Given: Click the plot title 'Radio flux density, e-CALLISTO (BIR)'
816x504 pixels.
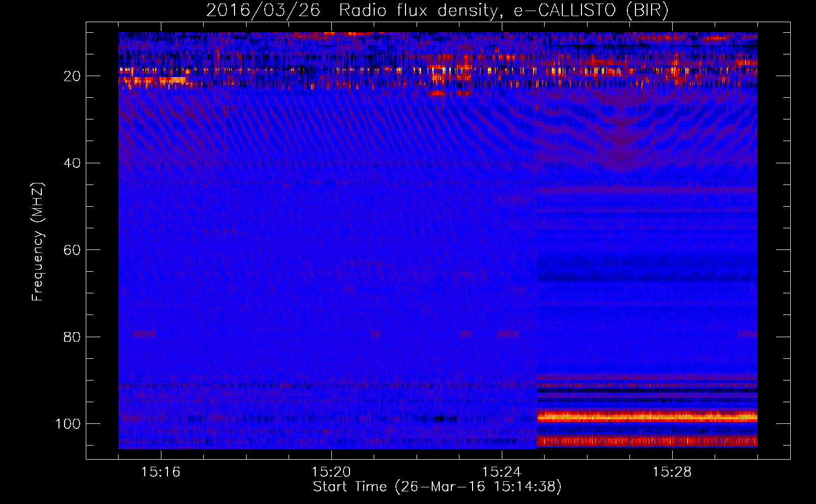Looking at the screenshot, I should (503, 11).
